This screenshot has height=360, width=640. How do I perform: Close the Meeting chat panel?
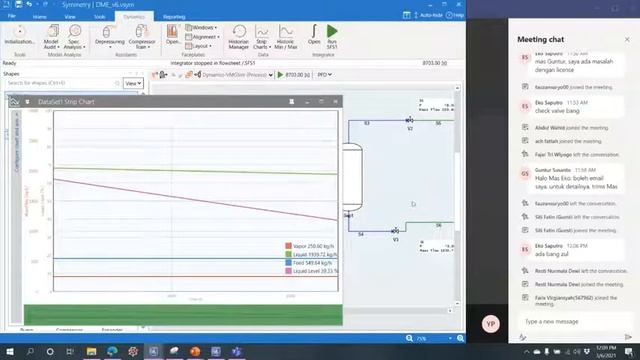coord(627,40)
